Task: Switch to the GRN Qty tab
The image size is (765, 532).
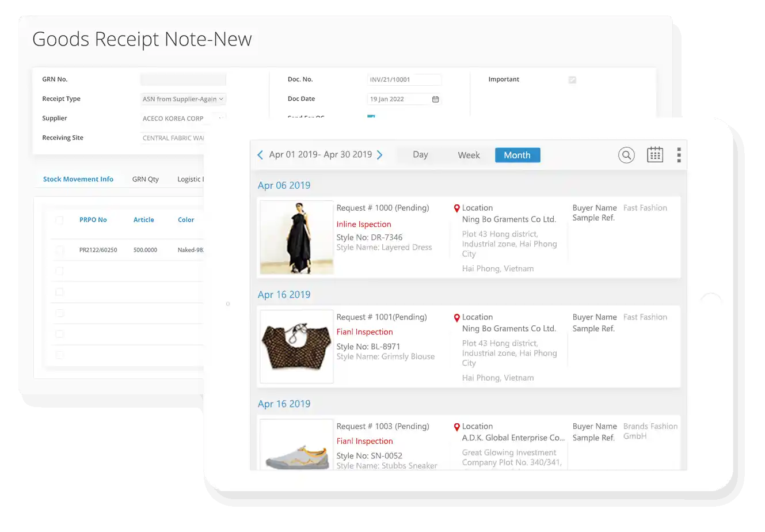Action: pyautogui.click(x=145, y=179)
